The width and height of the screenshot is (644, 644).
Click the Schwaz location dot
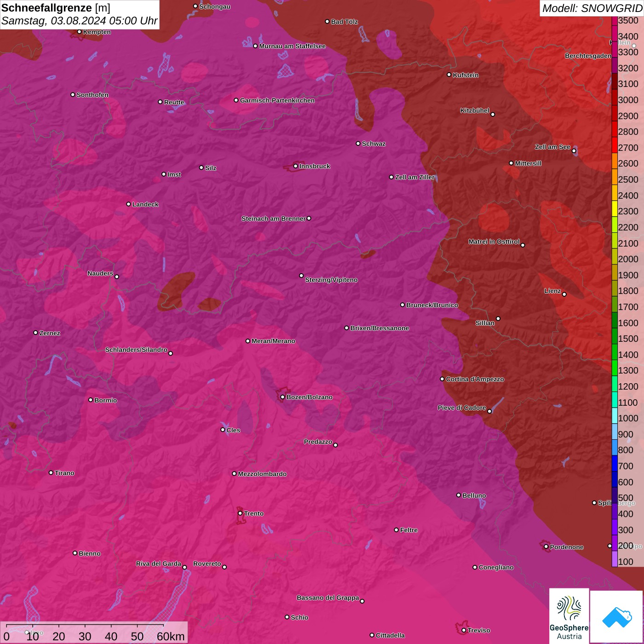(358, 144)
